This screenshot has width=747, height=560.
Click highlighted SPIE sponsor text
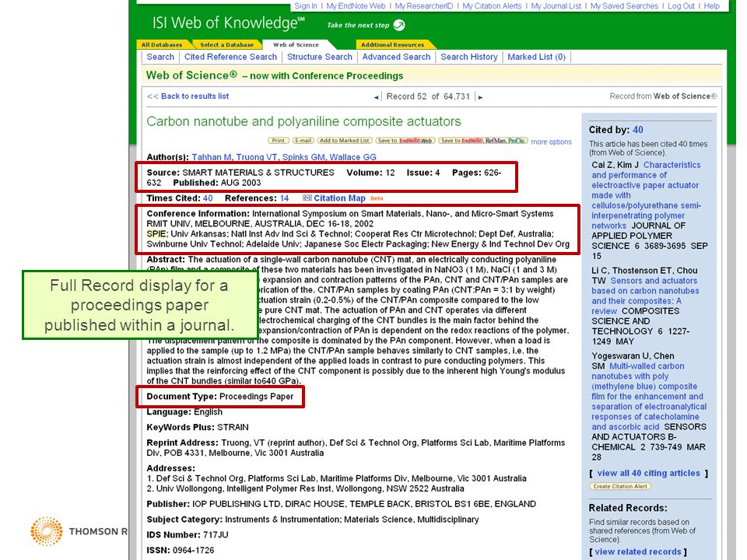pyautogui.click(x=156, y=234)
